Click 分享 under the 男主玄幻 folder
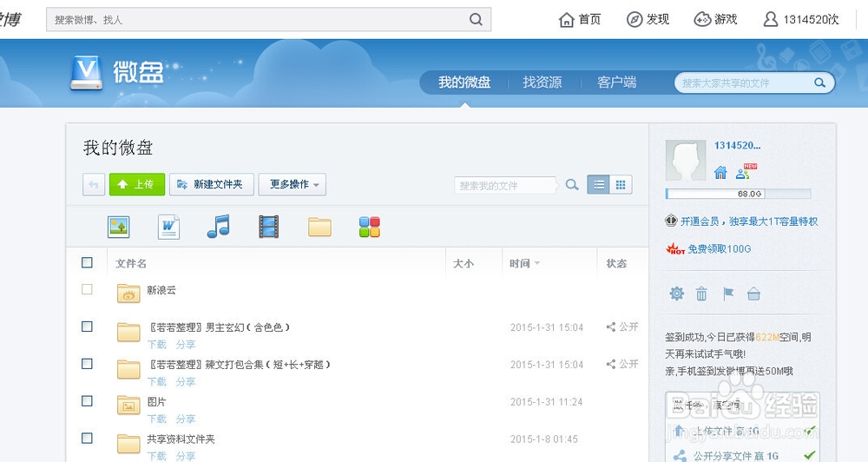Screen dimensions: 868x462 click(186, 345)
